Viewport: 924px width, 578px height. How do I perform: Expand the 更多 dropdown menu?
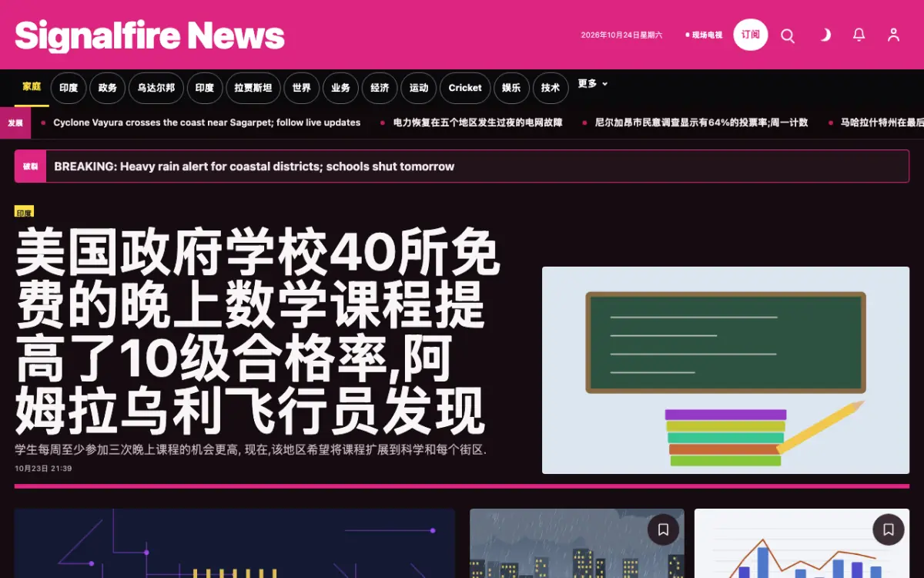(592, 84)
